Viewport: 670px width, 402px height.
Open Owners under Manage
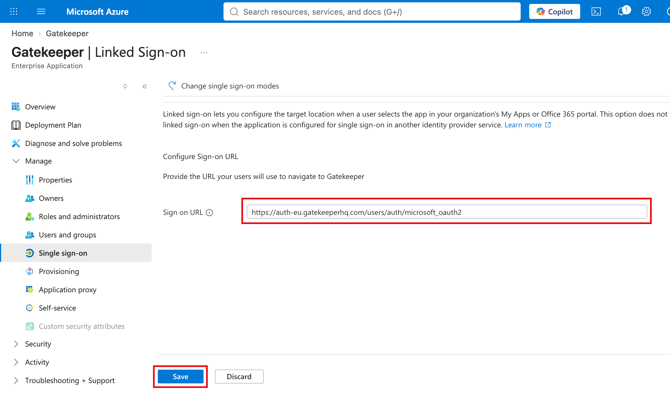[x=51, y=198]
